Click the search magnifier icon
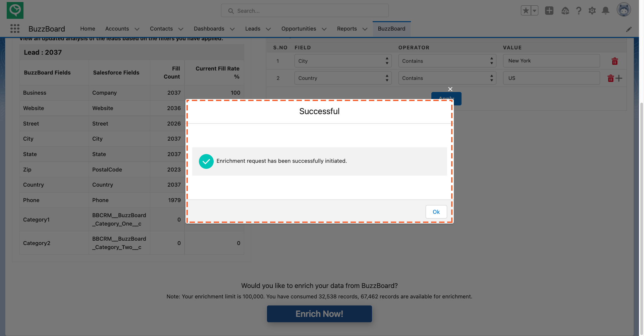Image resolution: width=644 pixels, height=336 pixels. pyautogui.click(x=231, y=11)
